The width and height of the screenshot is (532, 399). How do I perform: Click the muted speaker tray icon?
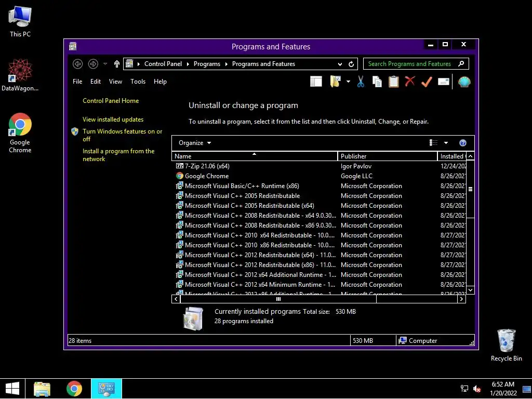point(477,389)
